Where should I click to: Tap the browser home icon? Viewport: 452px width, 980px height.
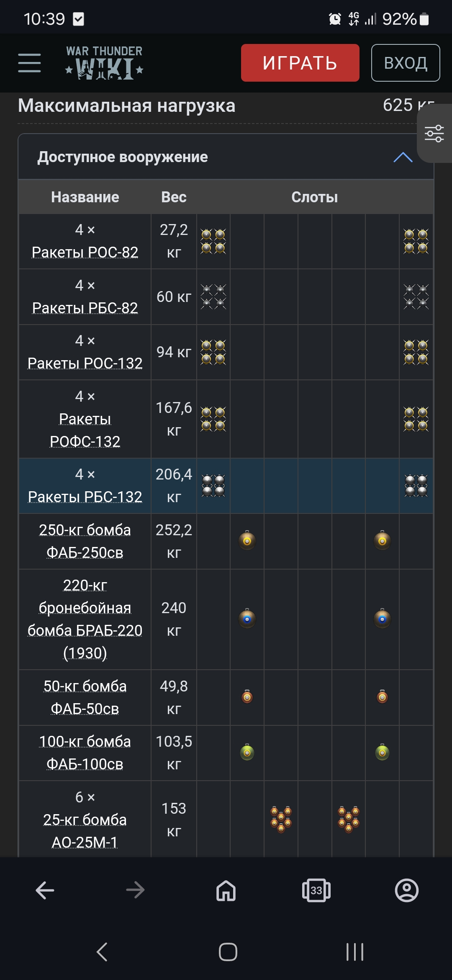[226, 890]
